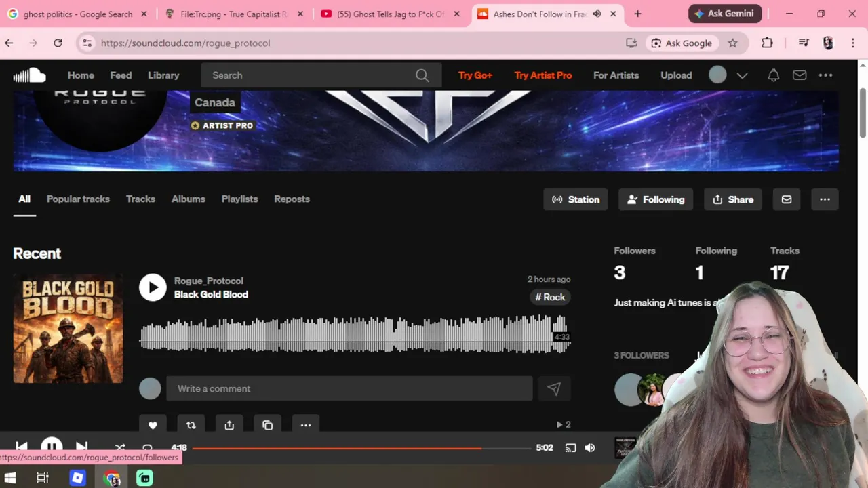Image resolution: width=868 pixels, height=488 pixels.
Task: Open track more options ellipsis
Action: point(306,425)
